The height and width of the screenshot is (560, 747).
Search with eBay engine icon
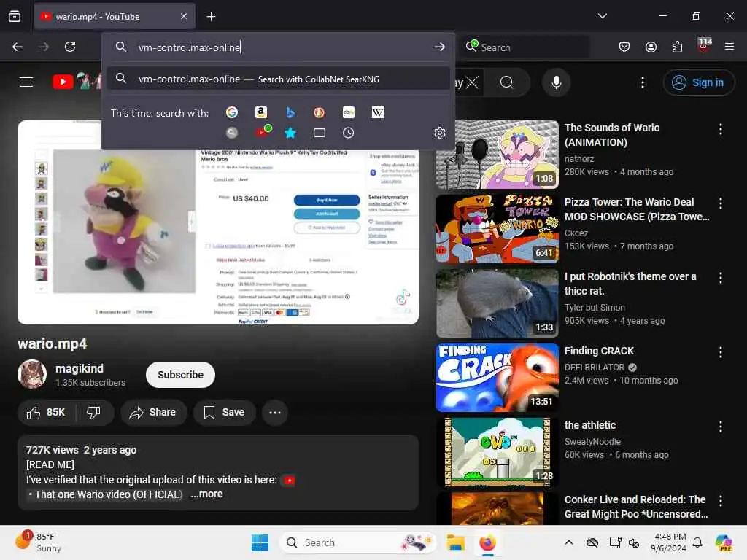[x=349, y=112]
